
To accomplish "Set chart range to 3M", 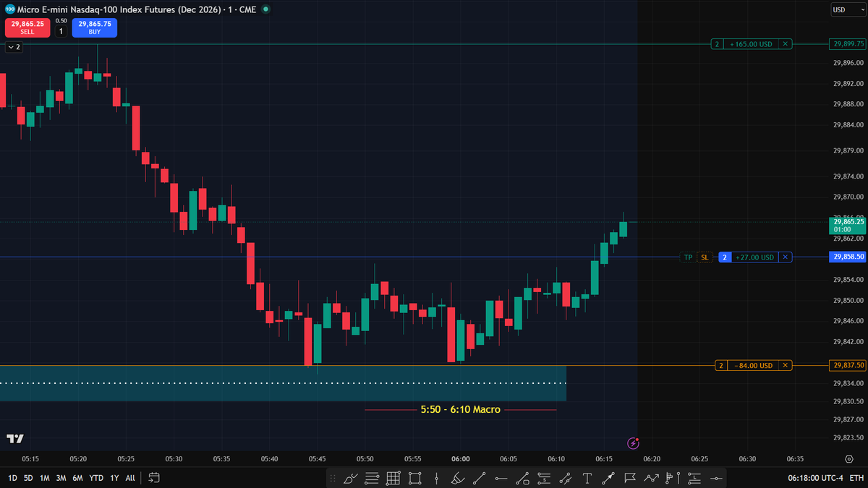I will coord(61,478).
